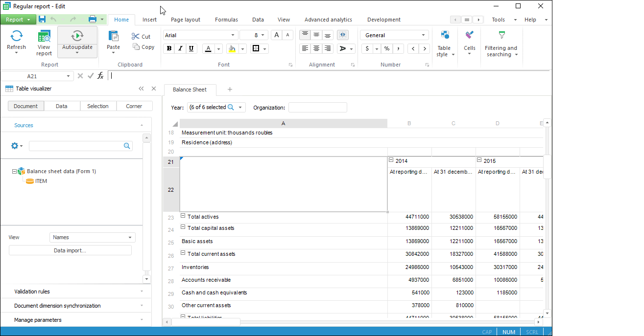Cut the selection with scissors icon
The height and width of the screenshot is (336, 644).
[136, 37]
